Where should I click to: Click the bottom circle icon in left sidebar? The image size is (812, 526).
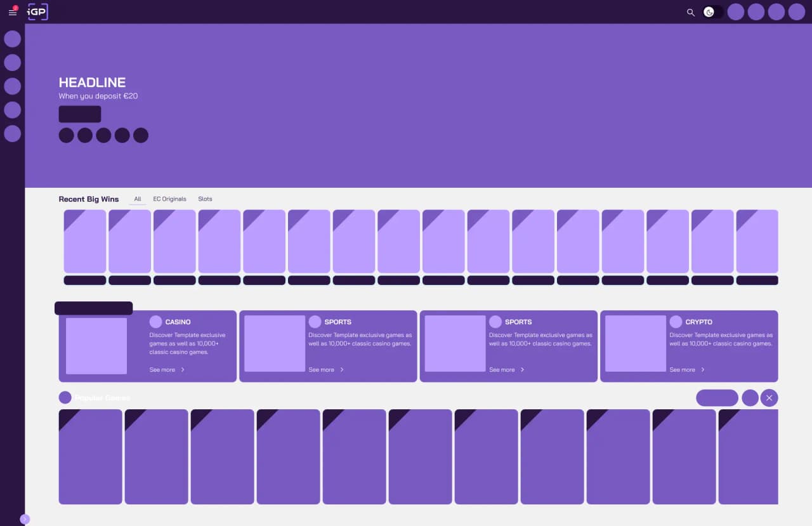[x=13, y=134]
